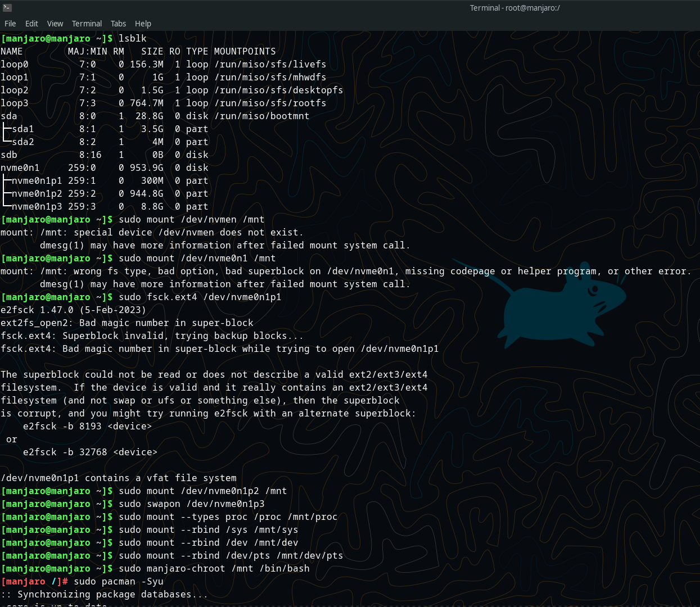Open the Tabs menu
This screenshot has width=700, height=607.
pyautogui.click(x=118, y=24)
